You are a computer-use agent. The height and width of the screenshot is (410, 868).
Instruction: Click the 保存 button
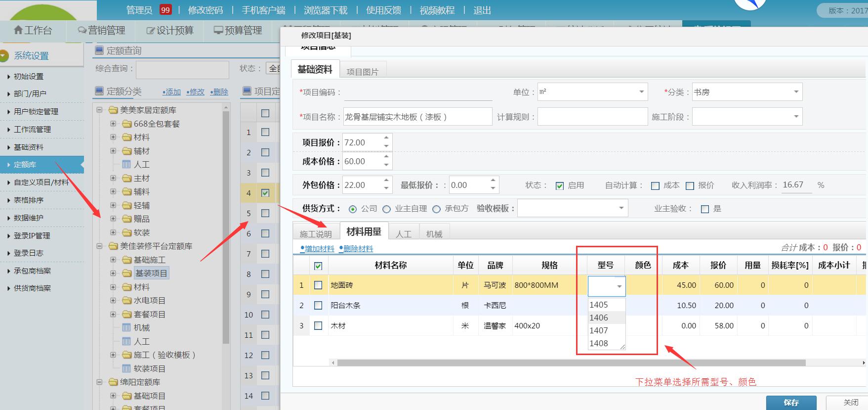(x=790, y=402)
